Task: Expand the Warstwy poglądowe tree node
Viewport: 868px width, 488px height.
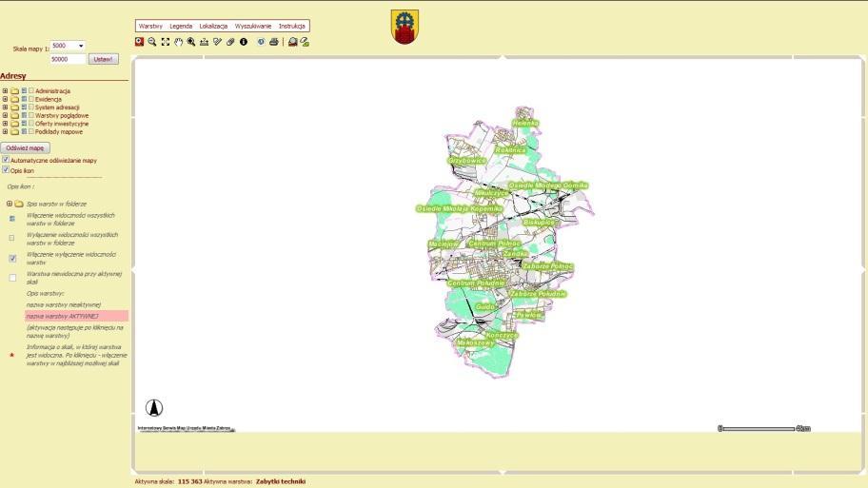Action: click(5, 116)
